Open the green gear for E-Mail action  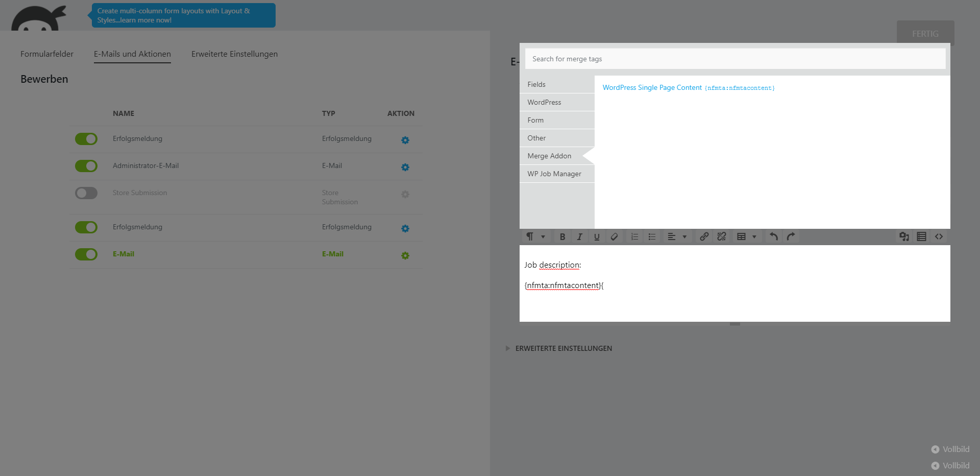point(405,255)
